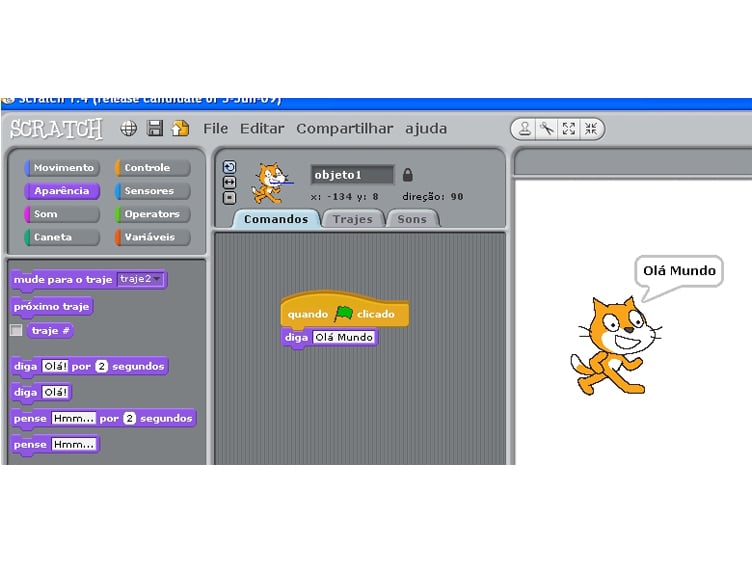Open the Editar menu
This screenshot has height=562, width=752.
click(262, 129)
